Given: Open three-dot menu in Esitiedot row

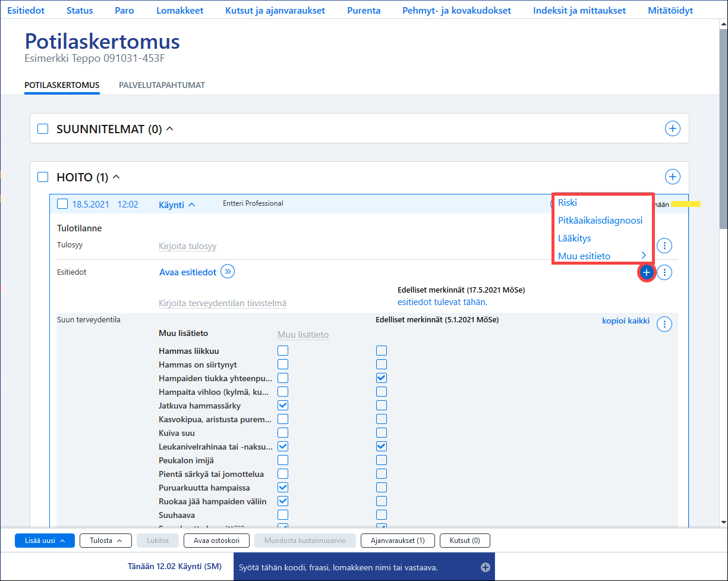Looking at the screenshot, I should (x=664, y=272).
